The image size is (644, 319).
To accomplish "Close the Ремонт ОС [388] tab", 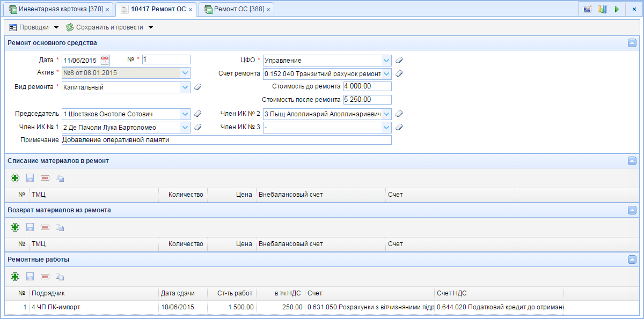I will pyautogui.click(x=268, y=10).
